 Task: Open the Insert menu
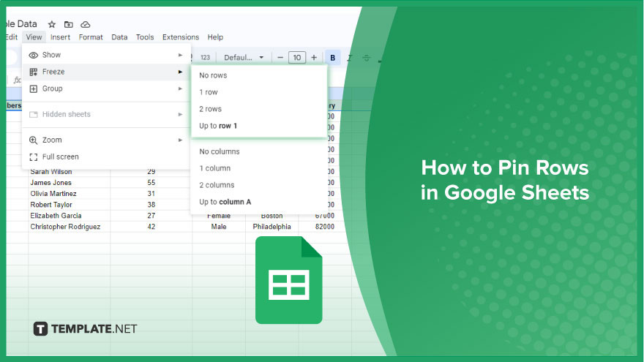60,37
